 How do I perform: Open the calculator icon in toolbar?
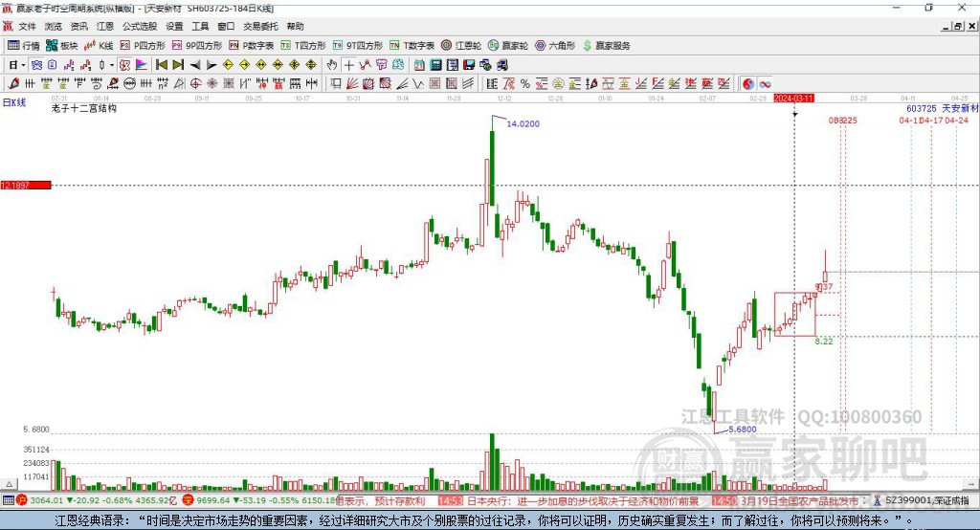coord(435,65)
